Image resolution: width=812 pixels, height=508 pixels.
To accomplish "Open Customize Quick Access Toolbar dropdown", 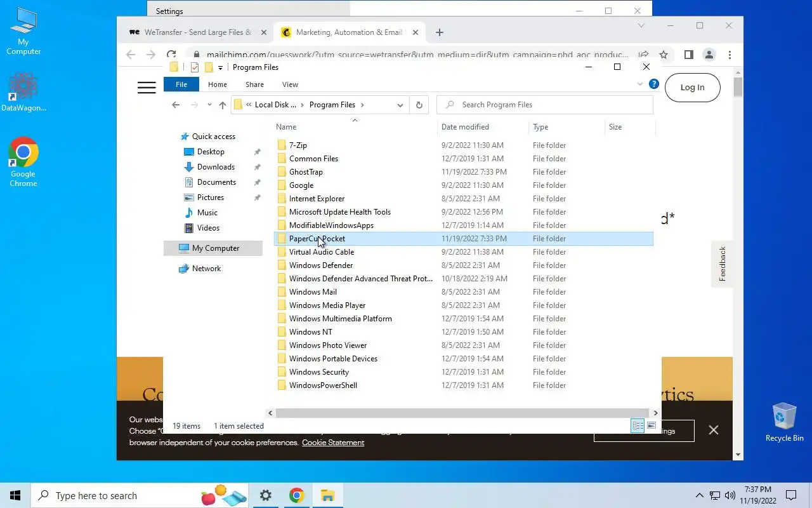I will (x=220, y=67).
